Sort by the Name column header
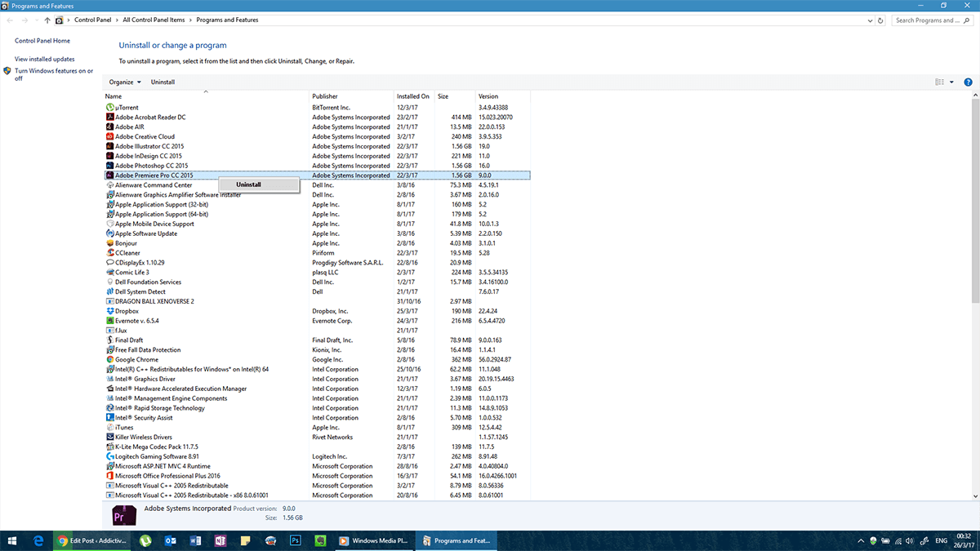Screen dimensions: 980x551 click(x=207, y=96)
